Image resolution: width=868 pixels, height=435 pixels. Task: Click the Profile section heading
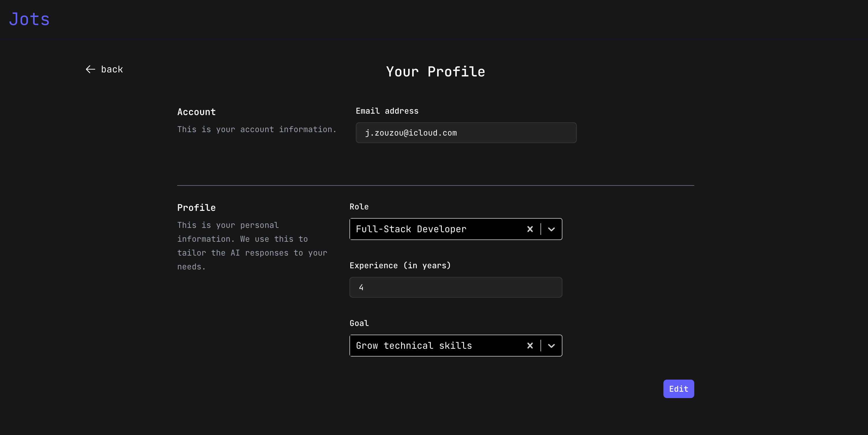(x=197, y=208)
